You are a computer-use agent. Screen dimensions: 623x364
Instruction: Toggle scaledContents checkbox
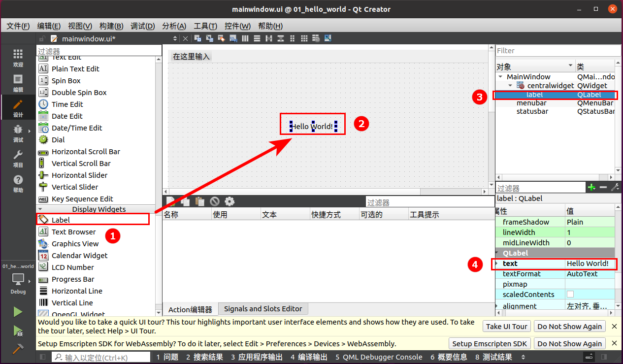click(x=570, y=295)
